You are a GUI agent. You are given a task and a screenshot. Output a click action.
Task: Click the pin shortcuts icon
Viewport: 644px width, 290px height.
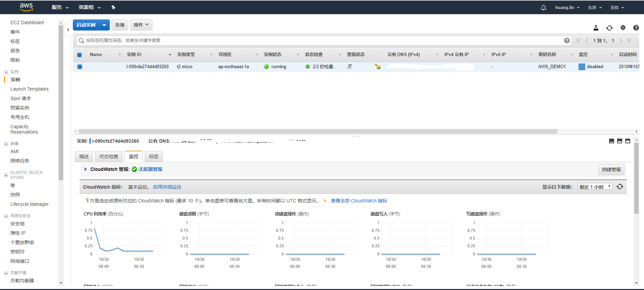[x=113, y=7]
